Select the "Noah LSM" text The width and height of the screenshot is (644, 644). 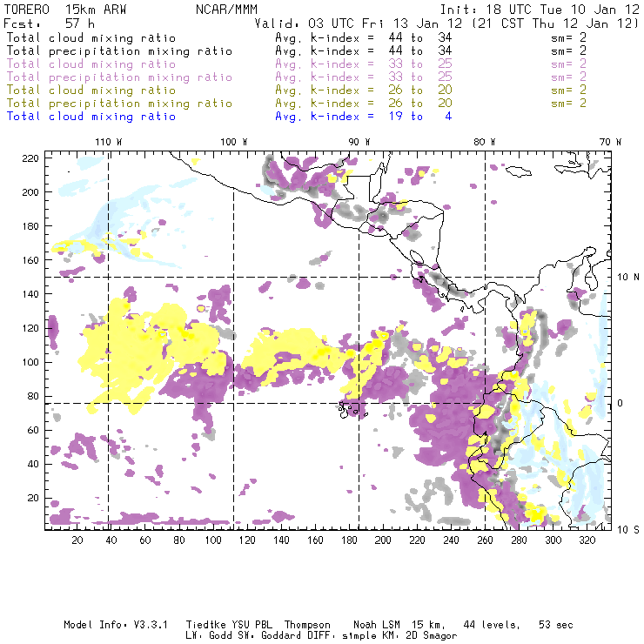[x=377, y=625]
